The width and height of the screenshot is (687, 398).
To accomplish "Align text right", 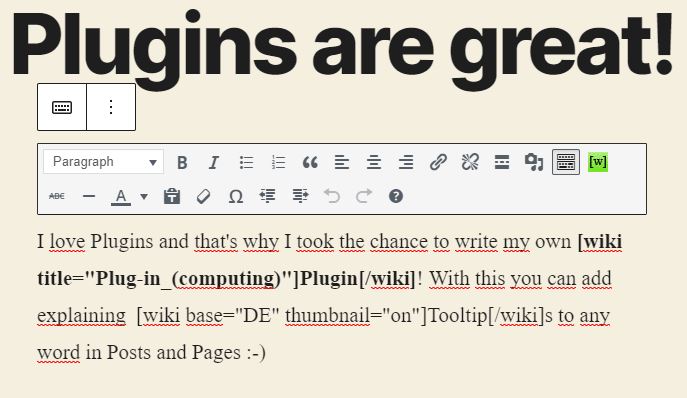I will tap(406, 162).
